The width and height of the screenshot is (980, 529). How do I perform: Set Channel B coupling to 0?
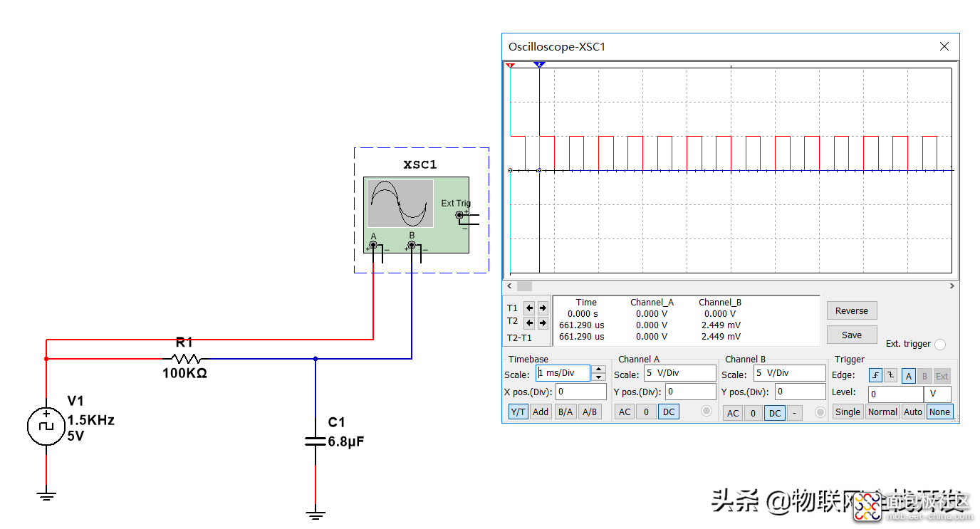pyautogui.click(x=754, y=413)
